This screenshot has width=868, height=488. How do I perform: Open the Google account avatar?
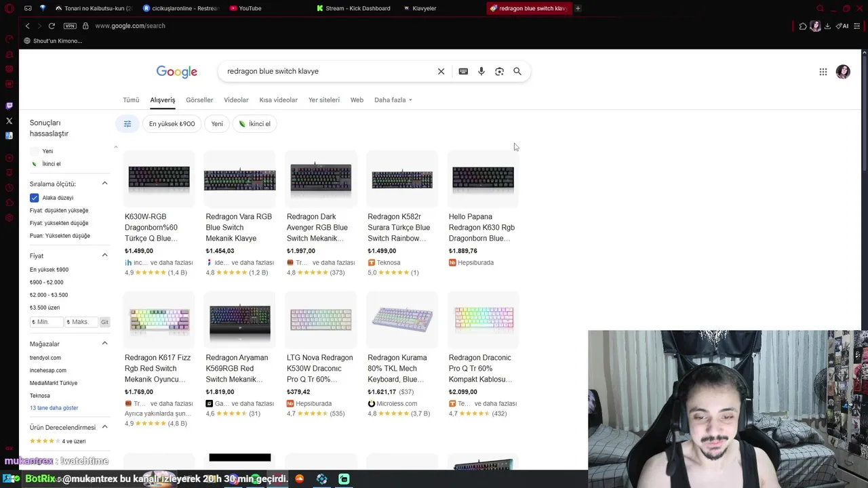(x=843, y=72)
